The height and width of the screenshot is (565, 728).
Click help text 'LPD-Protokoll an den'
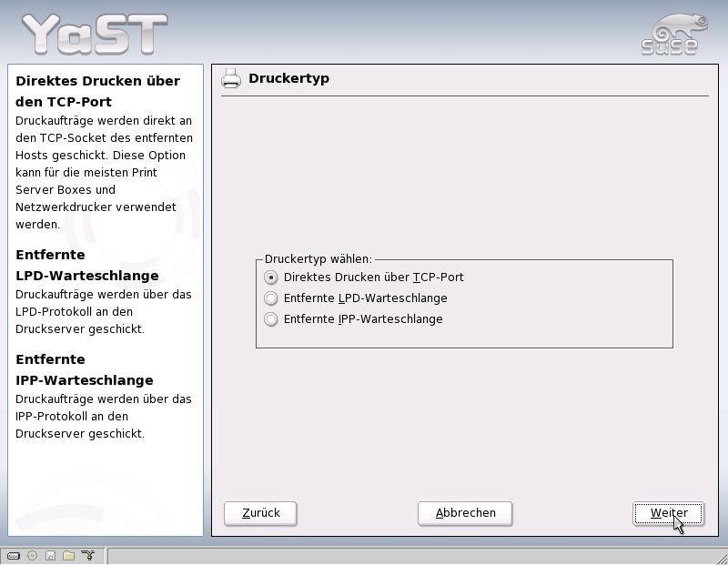coord(74,311)
